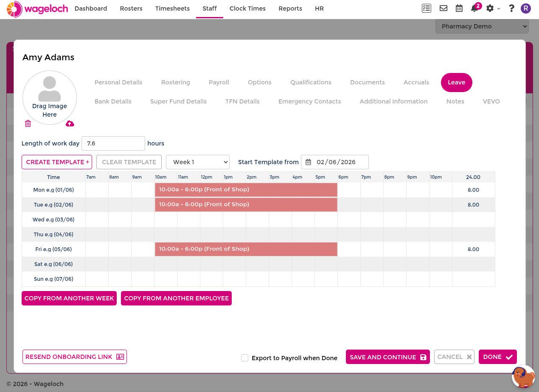Click CREATE TEMPLATE + button
The width and height of the screenshot is (539, 392).
(x=57, y=162)
